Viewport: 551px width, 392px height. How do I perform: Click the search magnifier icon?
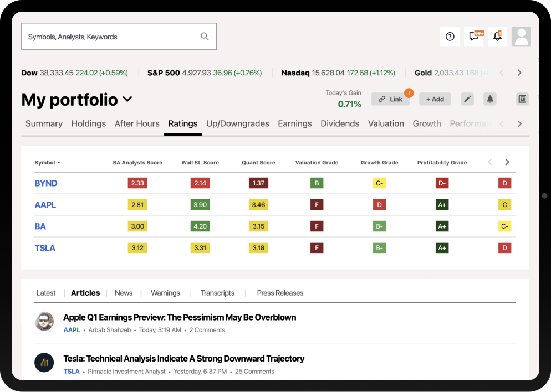click(x=205, y=37)
